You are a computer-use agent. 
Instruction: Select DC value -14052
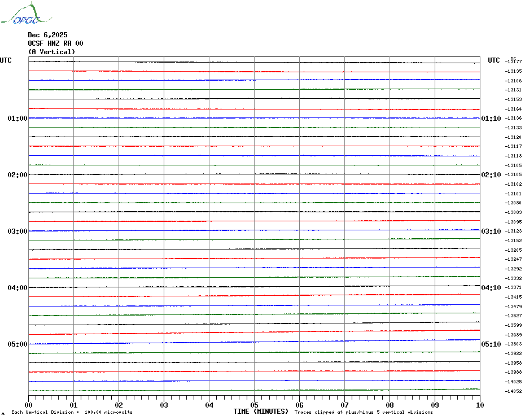514,391
